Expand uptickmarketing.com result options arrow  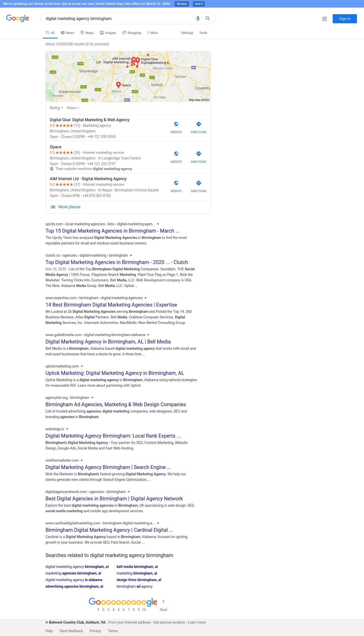82,366
